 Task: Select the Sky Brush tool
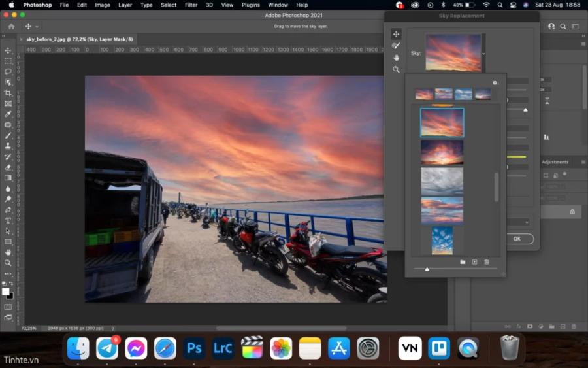[396, 46]
